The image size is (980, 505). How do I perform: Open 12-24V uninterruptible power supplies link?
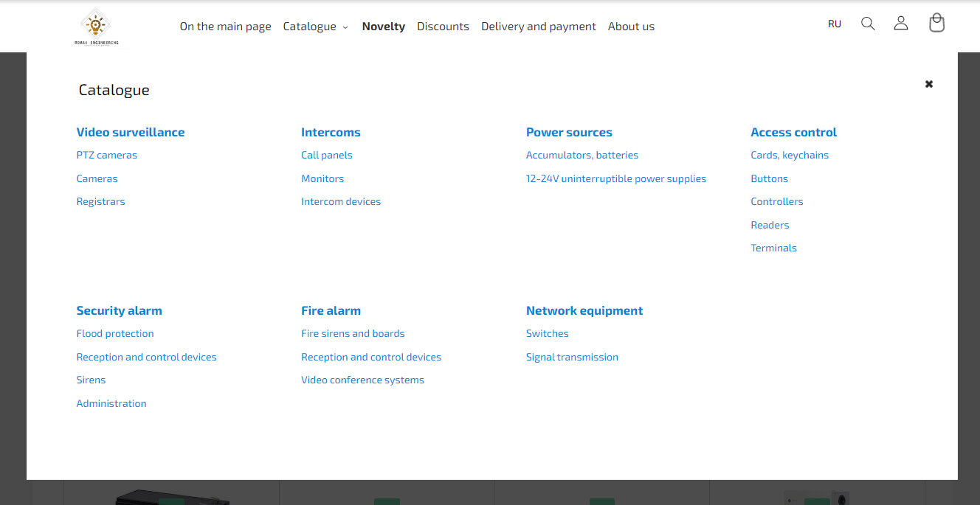[x=615, y=178]
